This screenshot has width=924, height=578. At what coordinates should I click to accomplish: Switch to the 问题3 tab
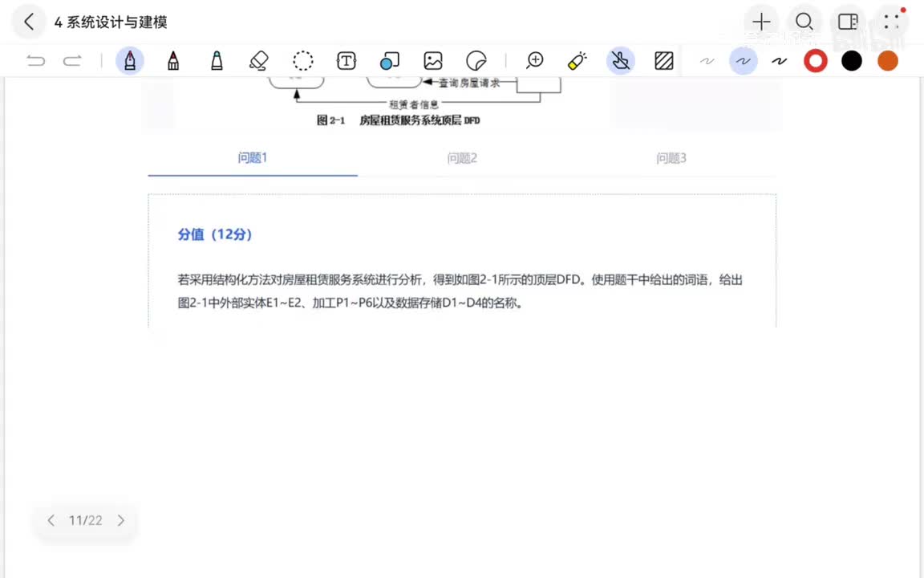[x=671, y=158]
